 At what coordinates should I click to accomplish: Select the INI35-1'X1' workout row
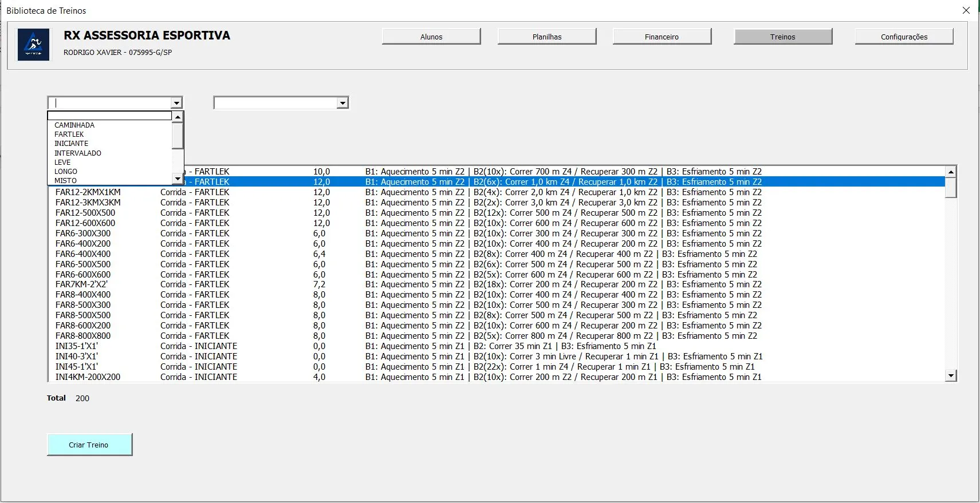tap(77, 346)
